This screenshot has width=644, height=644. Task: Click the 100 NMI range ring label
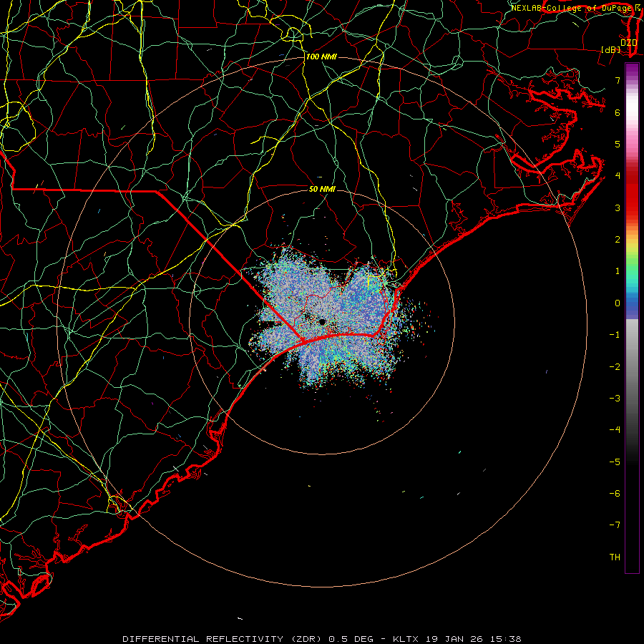click(x=321, y=57)
